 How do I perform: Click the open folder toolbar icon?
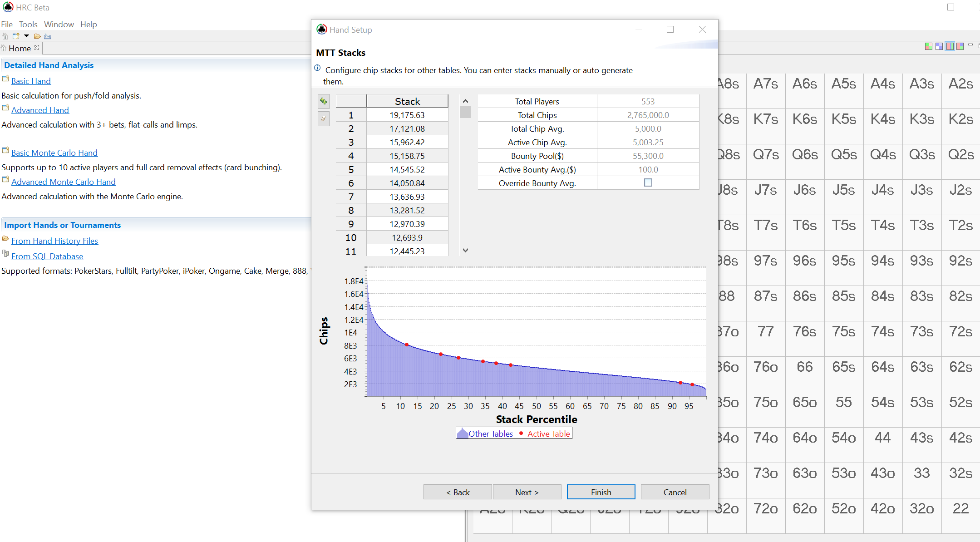[37, 36]
